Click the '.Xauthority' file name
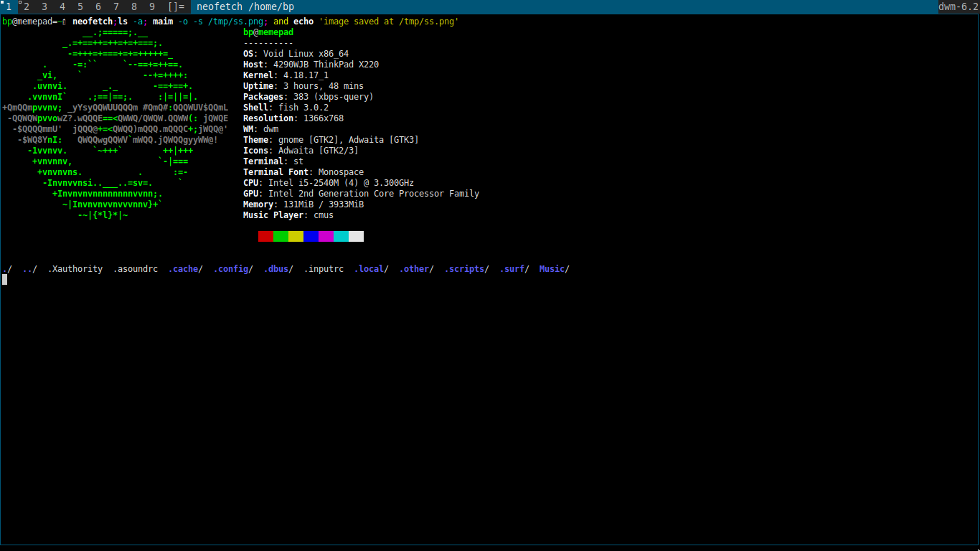Screen dimensions: 980x551 [75, 269]
